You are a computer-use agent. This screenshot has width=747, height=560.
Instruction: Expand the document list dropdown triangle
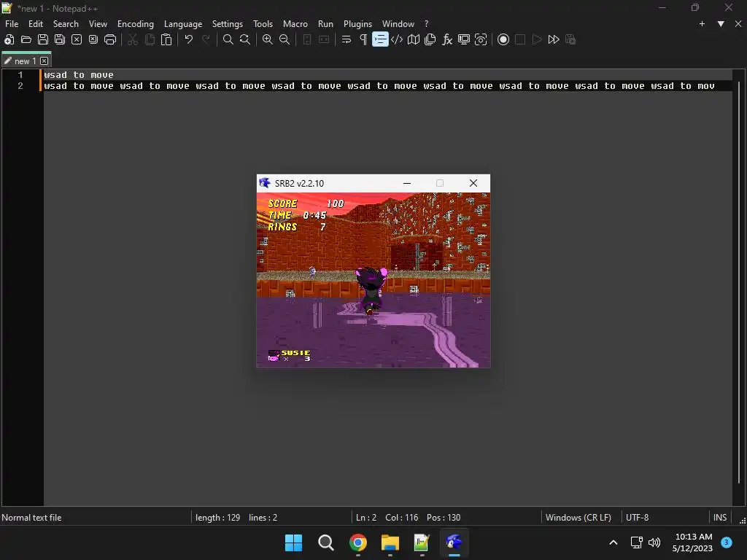point(721,24)
